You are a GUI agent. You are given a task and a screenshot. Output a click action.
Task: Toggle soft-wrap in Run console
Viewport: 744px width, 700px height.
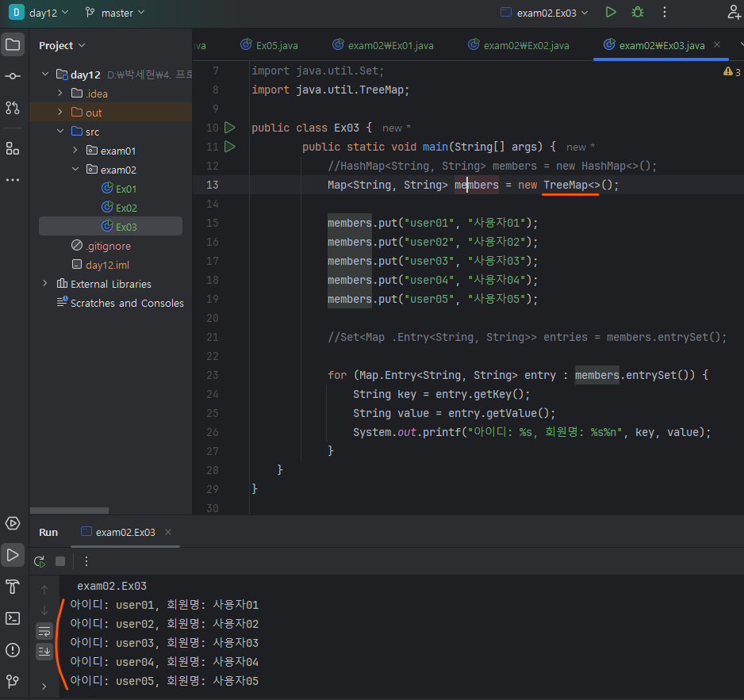point(44,631)
